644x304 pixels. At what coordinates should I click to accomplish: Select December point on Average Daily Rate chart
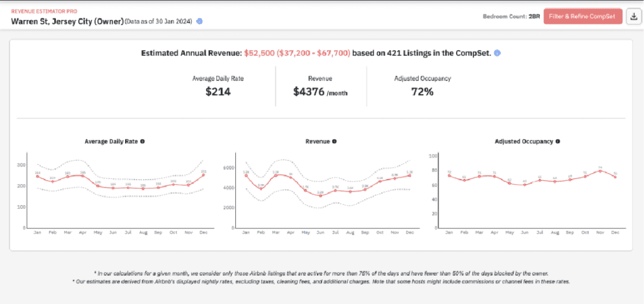click(203, 175)
